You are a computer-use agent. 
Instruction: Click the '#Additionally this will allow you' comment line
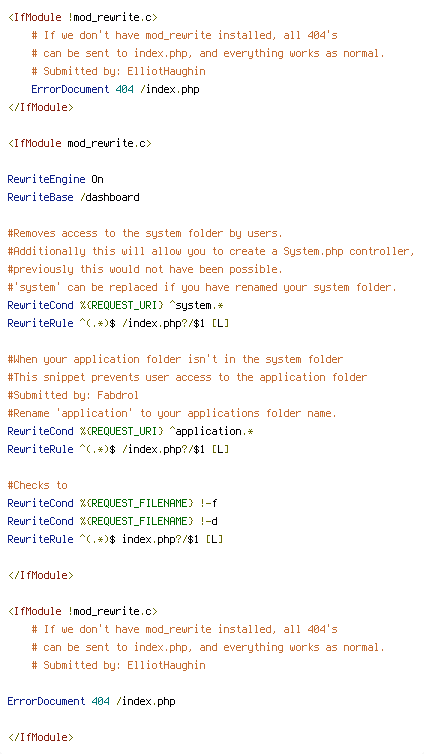(x=211, y=251)
